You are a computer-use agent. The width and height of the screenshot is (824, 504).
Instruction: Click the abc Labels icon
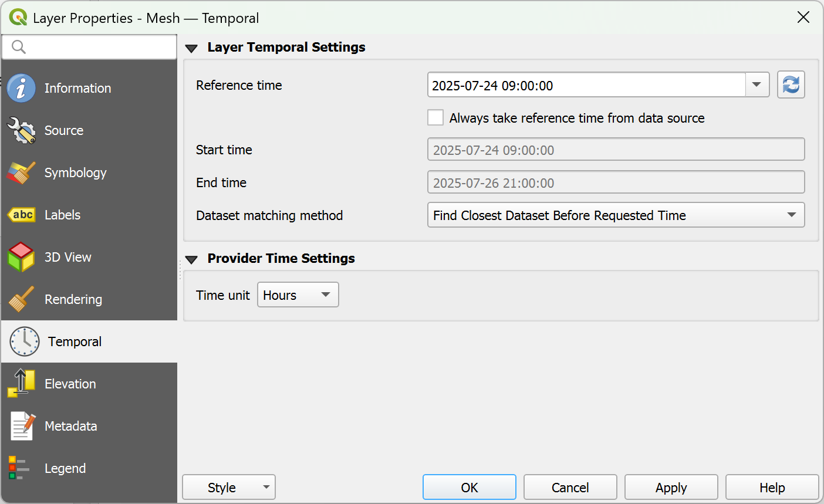[22, 215]
